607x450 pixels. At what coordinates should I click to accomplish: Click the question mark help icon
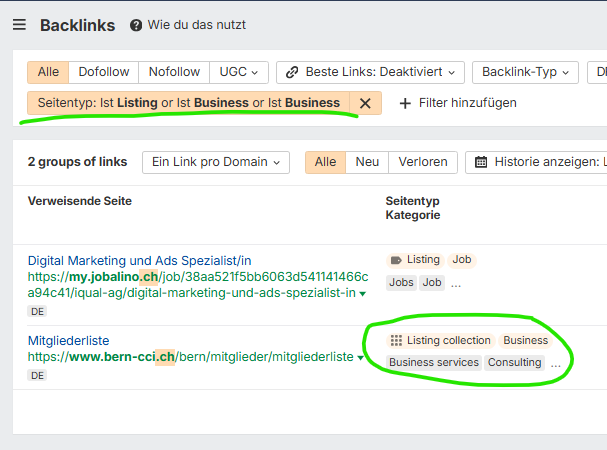point(136,26)
